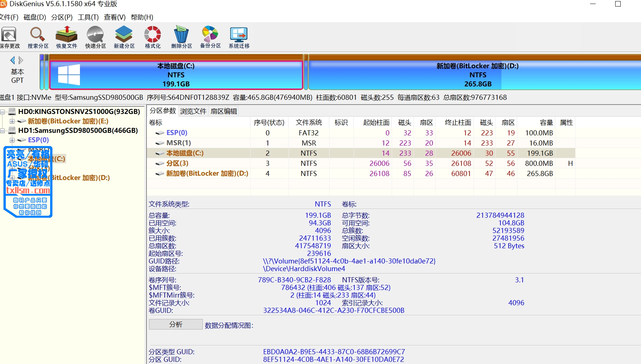Switch to the 扇区编辑 tab
Image resolution: width=641 pixels, height=364 pixels.
click(224, 111)
